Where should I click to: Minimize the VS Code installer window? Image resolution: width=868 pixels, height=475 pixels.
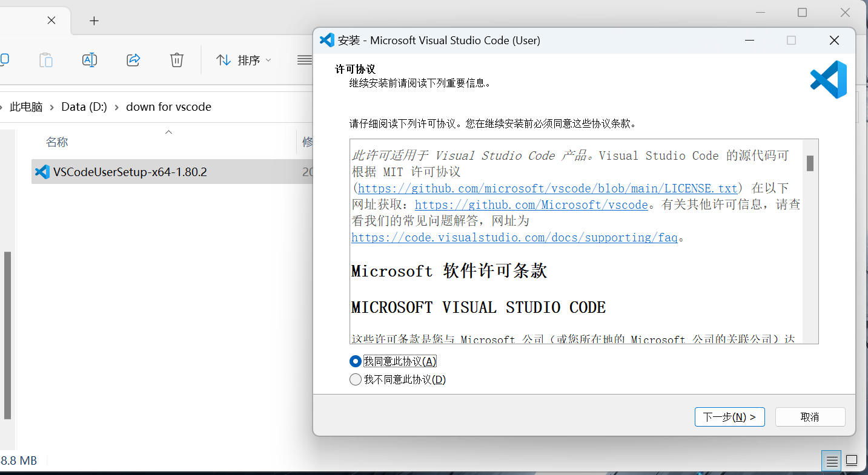[750, 41]
